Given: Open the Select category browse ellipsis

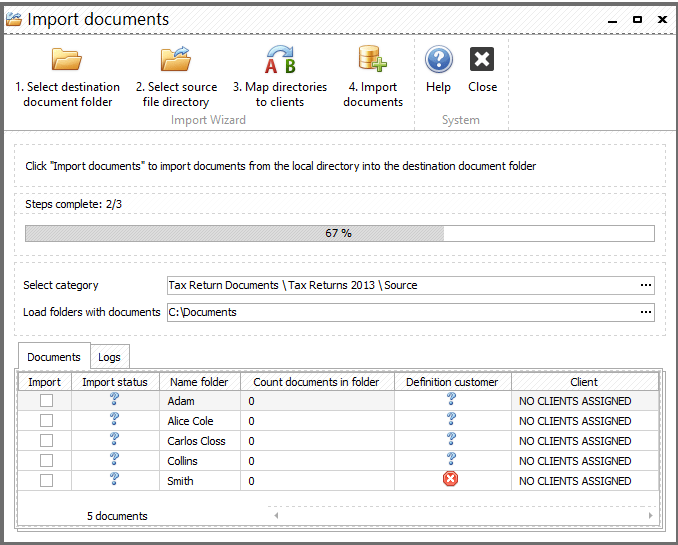Looking at the screenshot, I should [646, 285].
